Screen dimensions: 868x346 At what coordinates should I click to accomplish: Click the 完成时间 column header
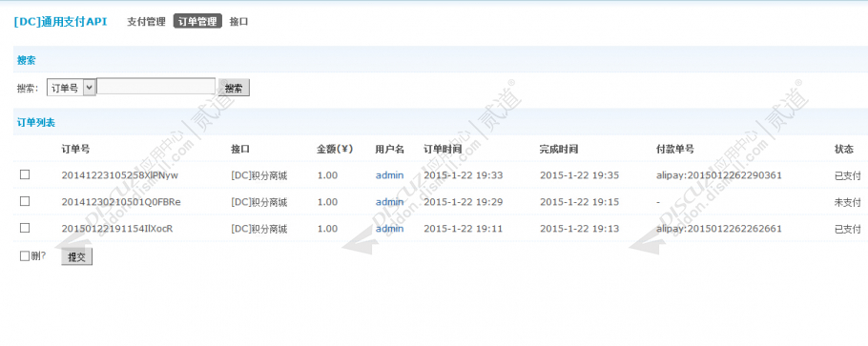click(559, 149)
